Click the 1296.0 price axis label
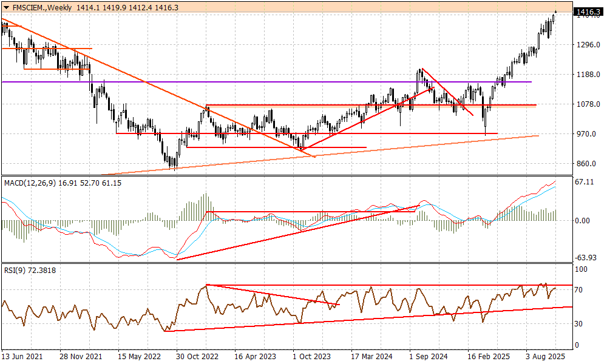This screenshot has height=364, width=607. 587,45
